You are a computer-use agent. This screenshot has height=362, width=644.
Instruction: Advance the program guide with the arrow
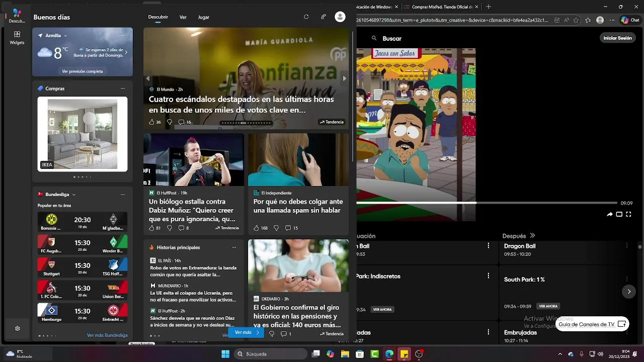[628, 292]
